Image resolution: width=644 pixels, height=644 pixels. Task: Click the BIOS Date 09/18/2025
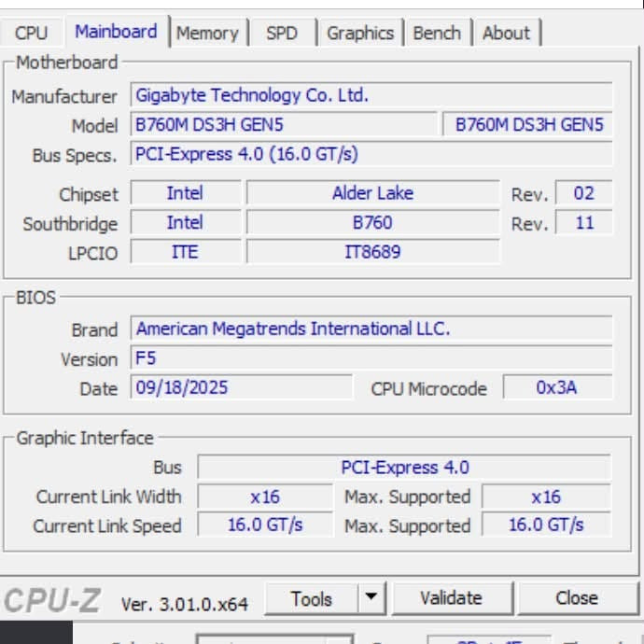[x=242, y=387]
